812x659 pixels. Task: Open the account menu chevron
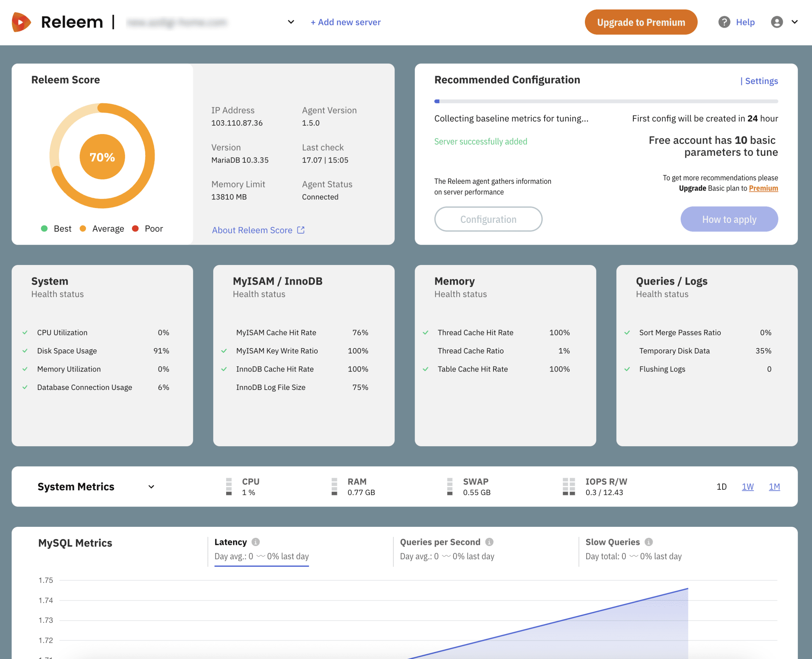point(795,22)
